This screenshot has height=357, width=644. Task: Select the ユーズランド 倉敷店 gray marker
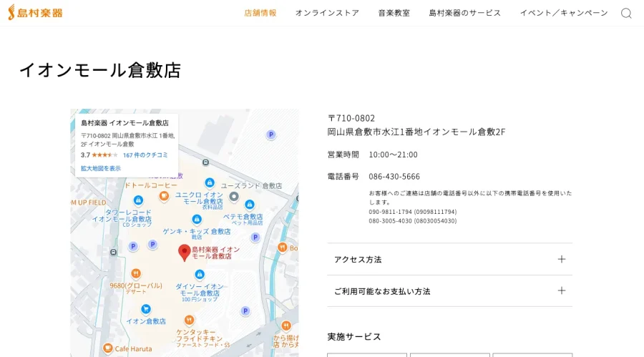tap(234, 196)
